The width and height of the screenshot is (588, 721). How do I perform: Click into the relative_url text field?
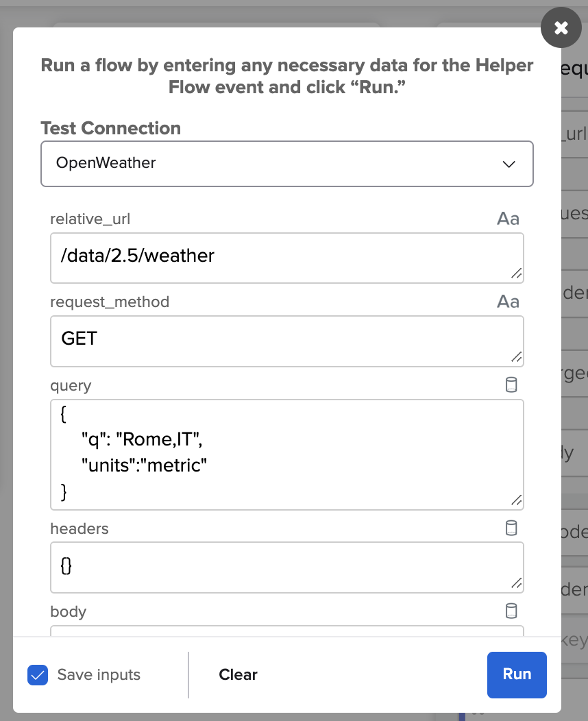point(274,257)
